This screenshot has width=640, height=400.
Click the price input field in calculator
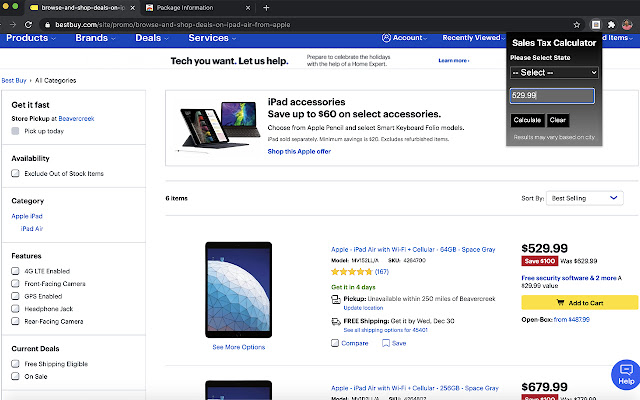(552, 96)
